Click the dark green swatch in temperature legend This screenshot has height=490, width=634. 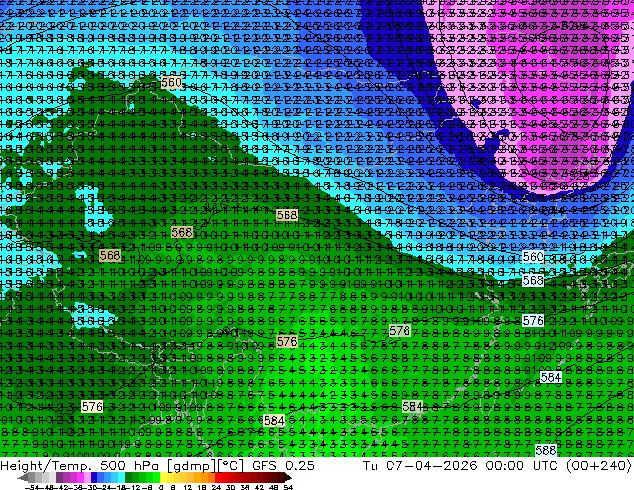[128, 478]
